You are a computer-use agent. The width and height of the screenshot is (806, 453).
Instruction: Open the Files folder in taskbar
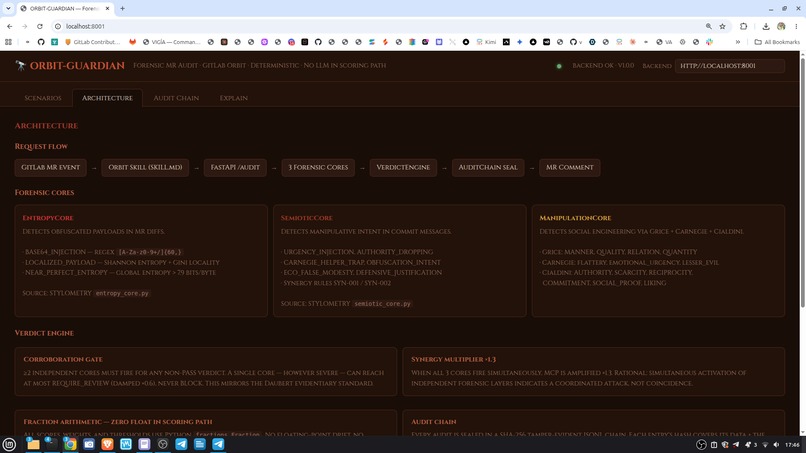[x=33, y=444]
